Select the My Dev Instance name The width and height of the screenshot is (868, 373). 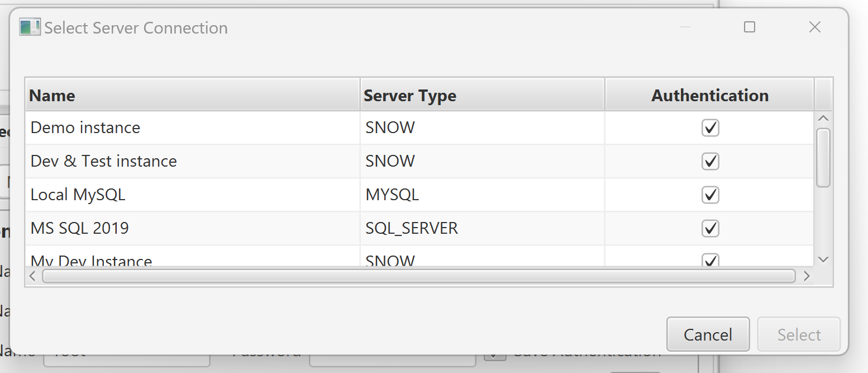coord(91,260)
